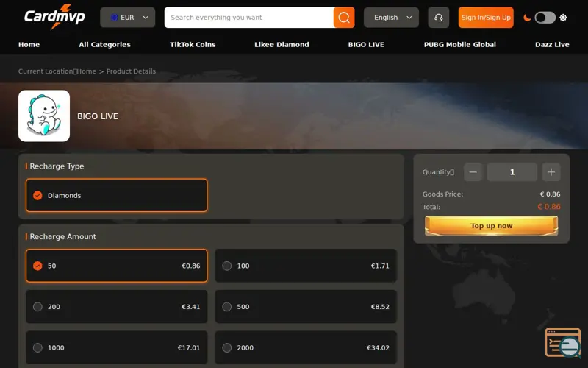Click the Goods Price €0.86 value

pos(550,194)
